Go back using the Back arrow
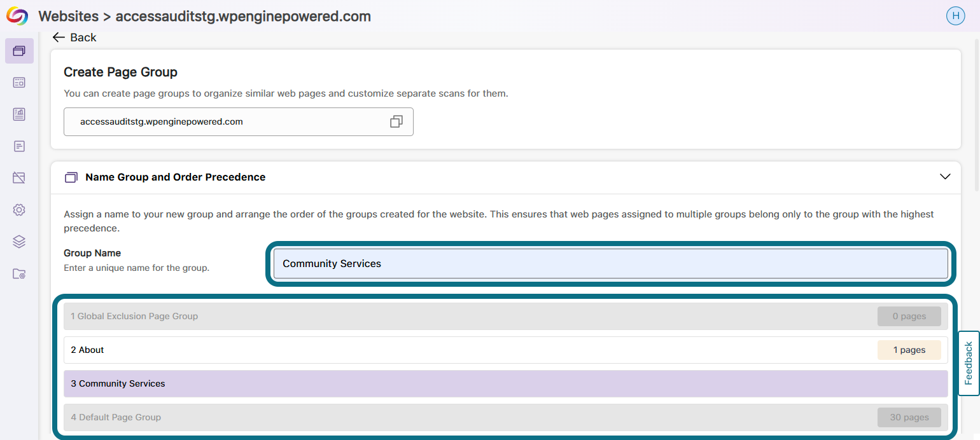The image size is (980, 440). (x=74, y=38)
